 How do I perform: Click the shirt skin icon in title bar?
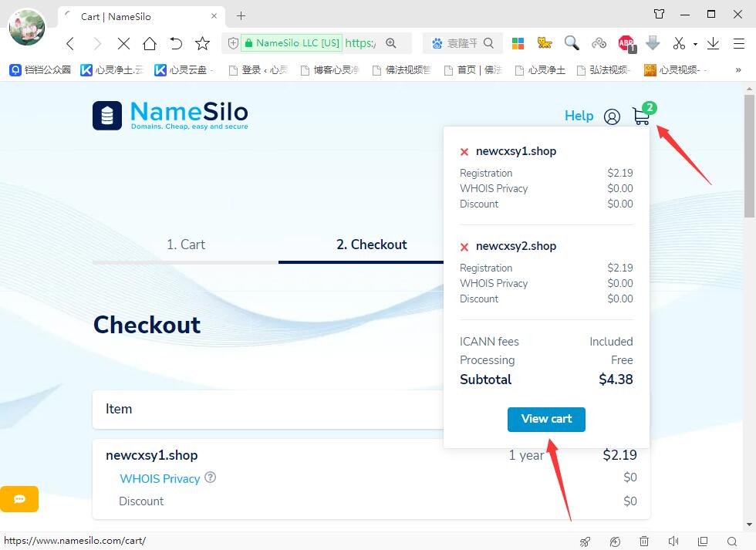(659, 14)
